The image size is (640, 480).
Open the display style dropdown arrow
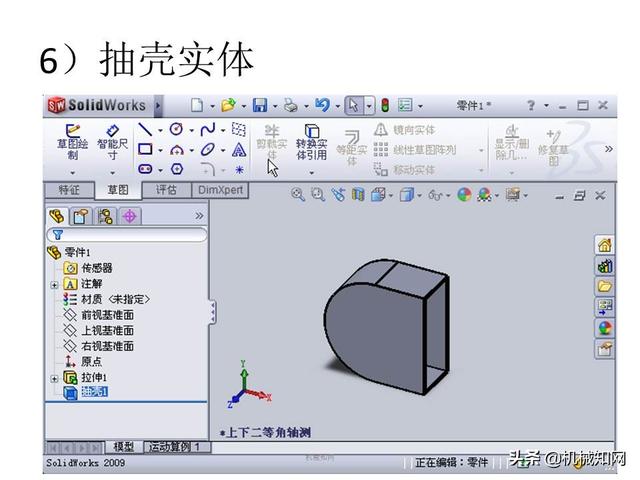point(420,196)
